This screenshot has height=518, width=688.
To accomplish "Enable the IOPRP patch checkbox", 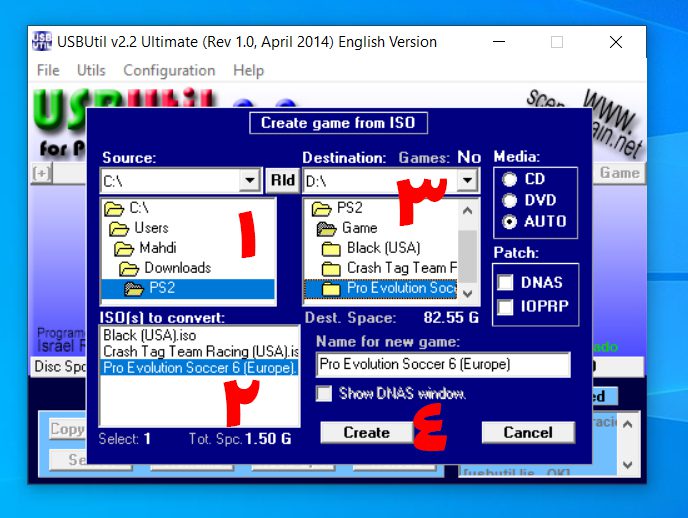I will coord(505,307).
